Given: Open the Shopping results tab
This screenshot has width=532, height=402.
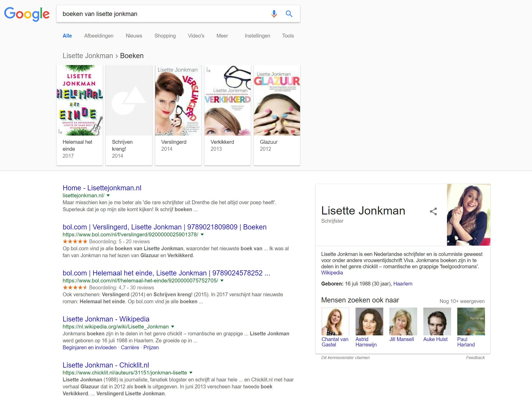Looking at the screenshot, I should coord(165,36).
